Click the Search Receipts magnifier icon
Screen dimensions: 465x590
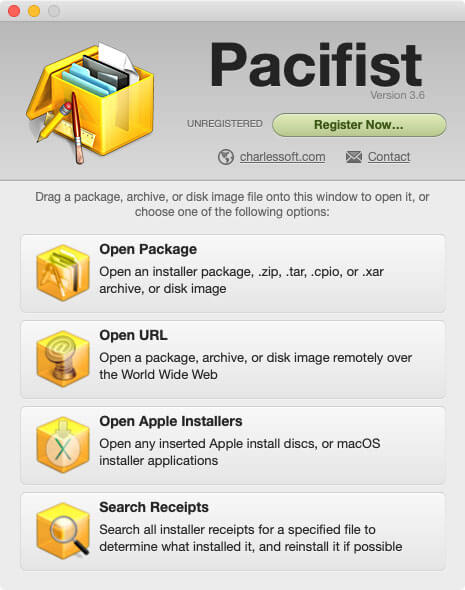[x=63, y=531]
